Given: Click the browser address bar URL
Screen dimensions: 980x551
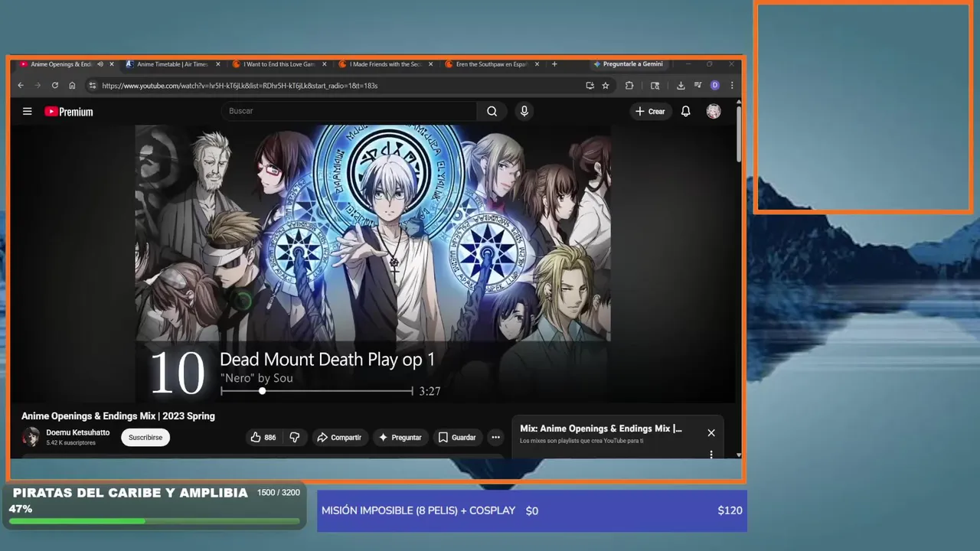Looking at the screenshot, I should coord(240,86).
